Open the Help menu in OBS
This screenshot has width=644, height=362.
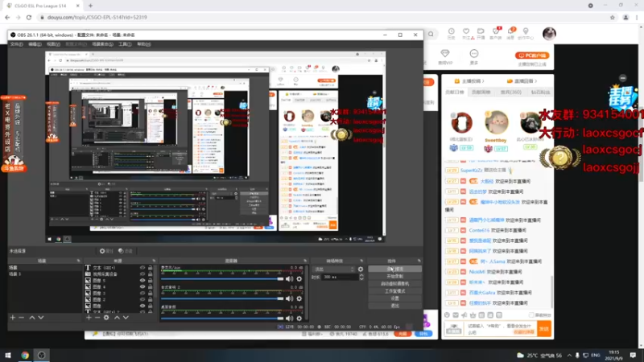coord(144,44)
